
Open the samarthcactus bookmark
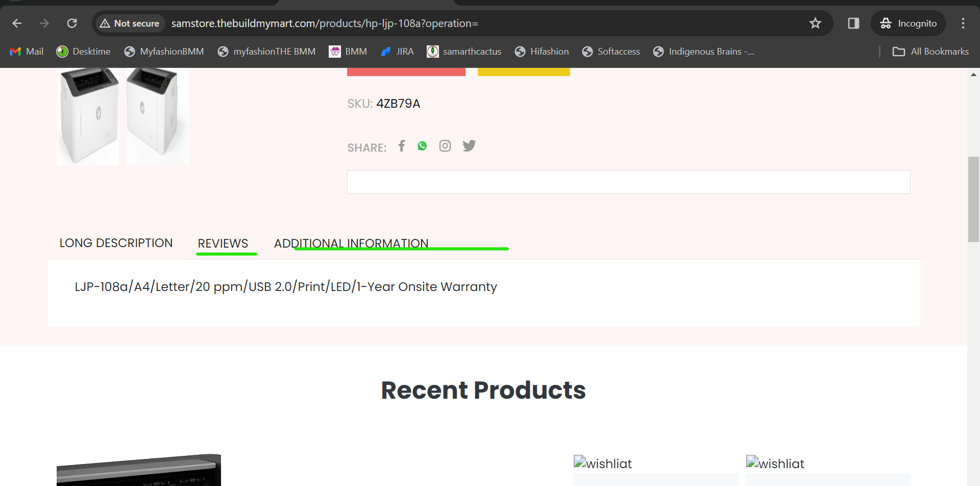464,52
